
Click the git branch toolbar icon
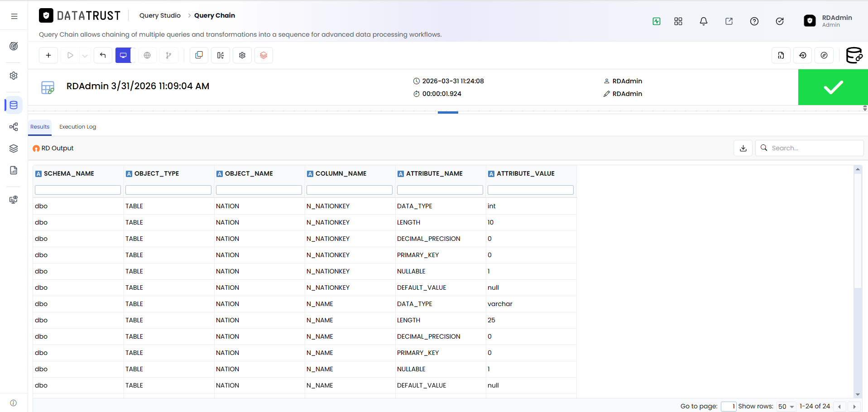tap(168, 55)
